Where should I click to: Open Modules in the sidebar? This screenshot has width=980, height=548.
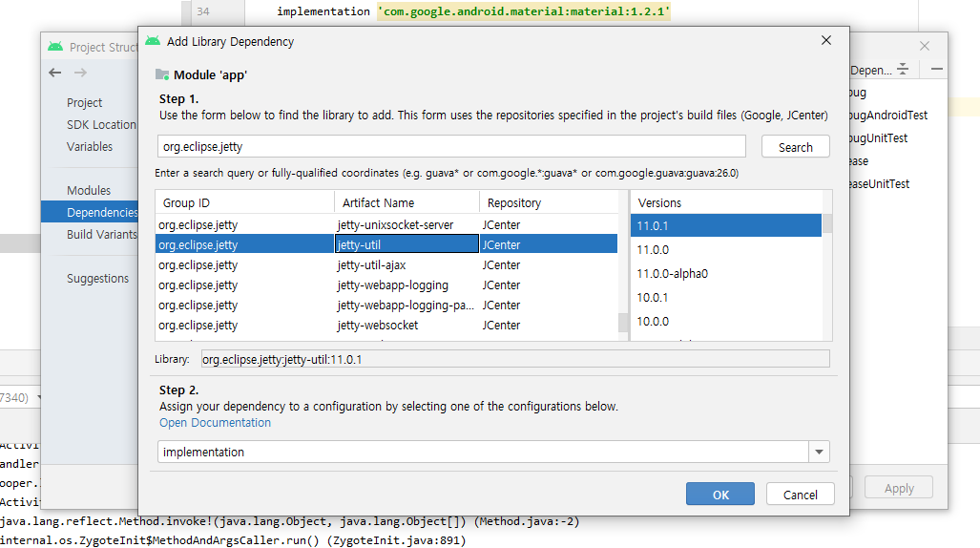click(89, 190)
